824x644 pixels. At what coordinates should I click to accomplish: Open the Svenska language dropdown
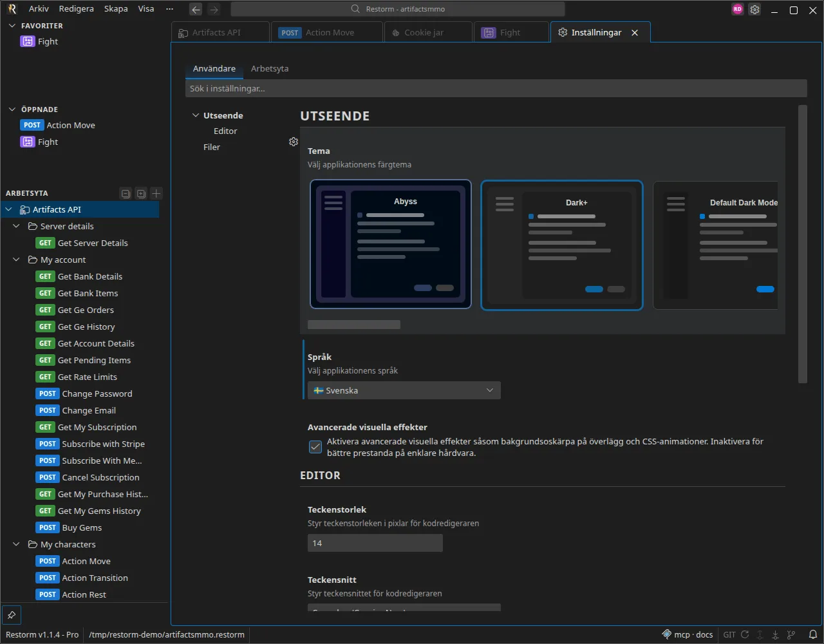coord(404,390)
